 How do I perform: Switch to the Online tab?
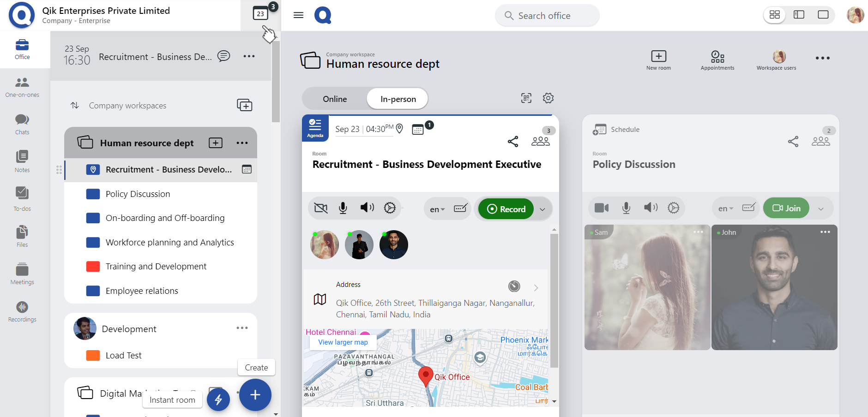[335, 99]
